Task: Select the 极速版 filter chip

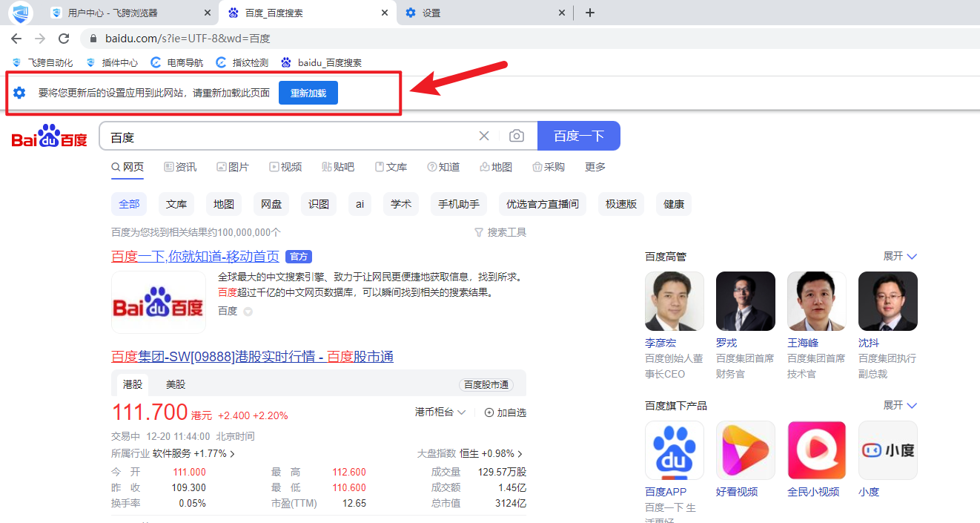Action: pos(621,204)
